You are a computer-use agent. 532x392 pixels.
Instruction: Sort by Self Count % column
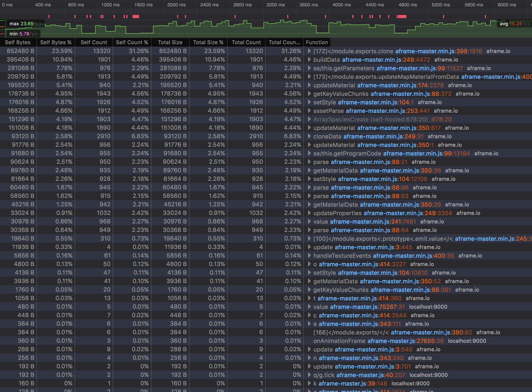pos(132,42)
